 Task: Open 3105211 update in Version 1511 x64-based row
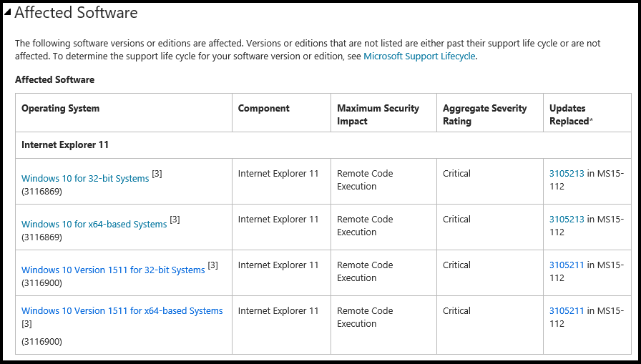point(567,310)
